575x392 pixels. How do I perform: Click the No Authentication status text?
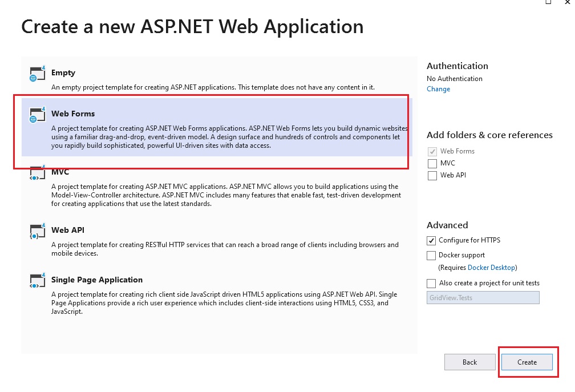click(x=454, y=79)
